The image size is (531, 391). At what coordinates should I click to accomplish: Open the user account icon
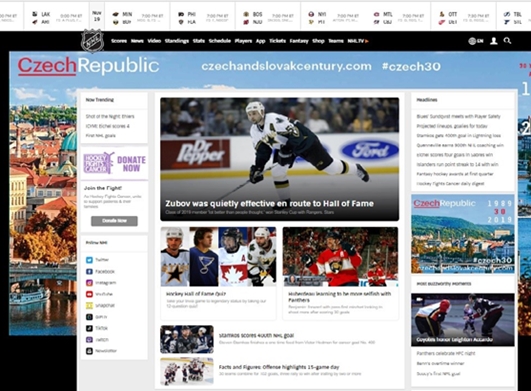pyautogui.click(x=494, y=41)
